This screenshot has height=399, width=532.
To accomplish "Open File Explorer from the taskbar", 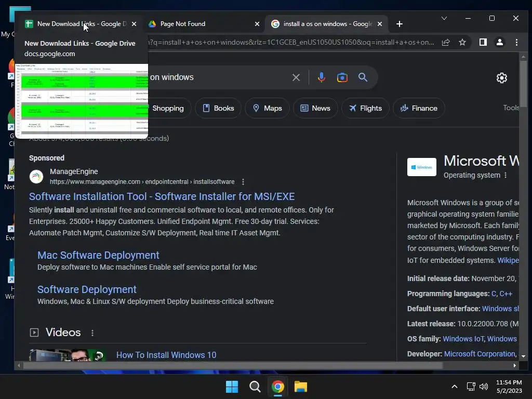I will [301, 387].
